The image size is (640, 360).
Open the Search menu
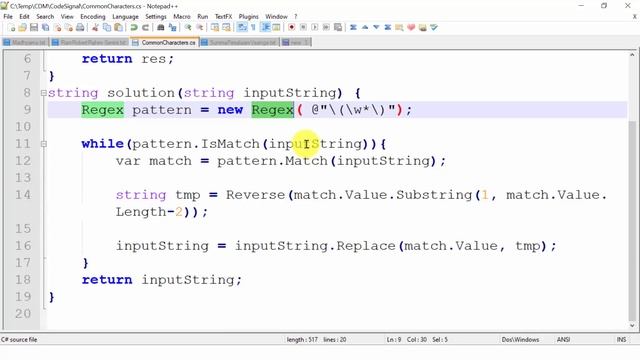(x=45, y=17)
